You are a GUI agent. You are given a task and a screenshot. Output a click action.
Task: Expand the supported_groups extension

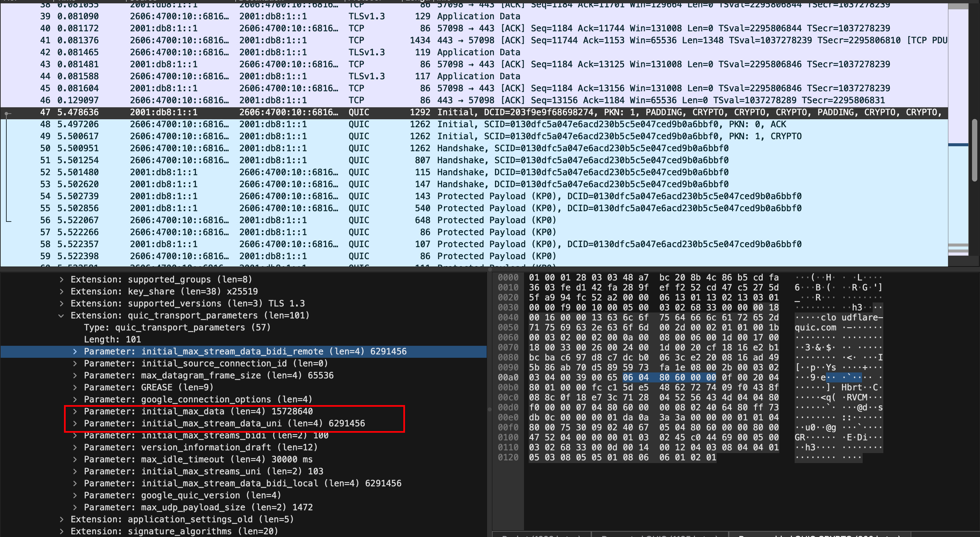pyautogui.click(x=62, y=279)
